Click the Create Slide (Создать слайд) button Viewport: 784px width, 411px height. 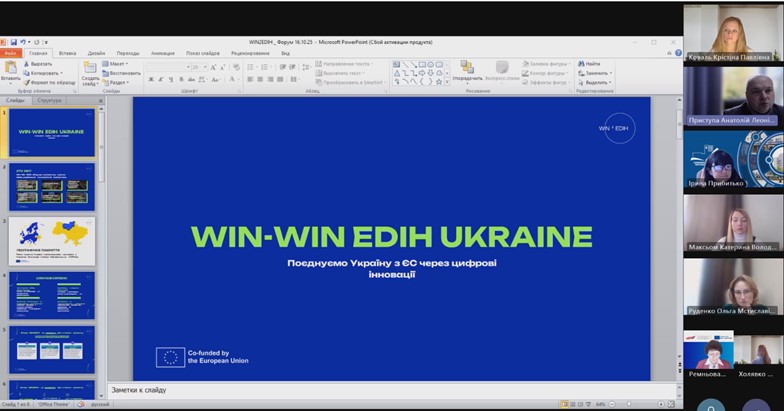(x=89, y=72)
